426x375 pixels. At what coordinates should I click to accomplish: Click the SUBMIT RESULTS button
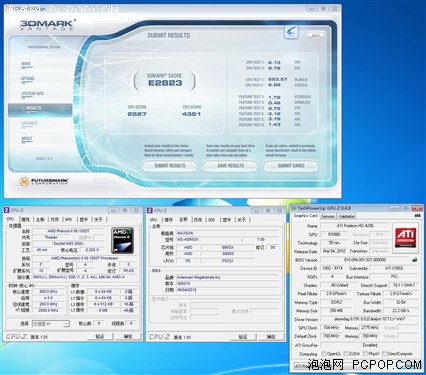[170, 166]
